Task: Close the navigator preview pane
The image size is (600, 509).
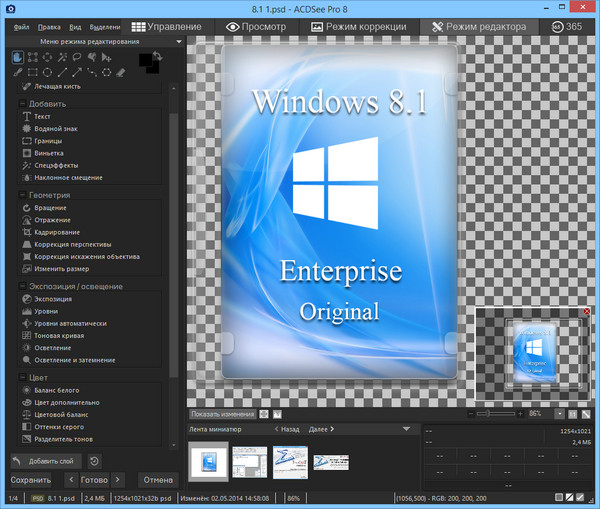Action: 586,313
